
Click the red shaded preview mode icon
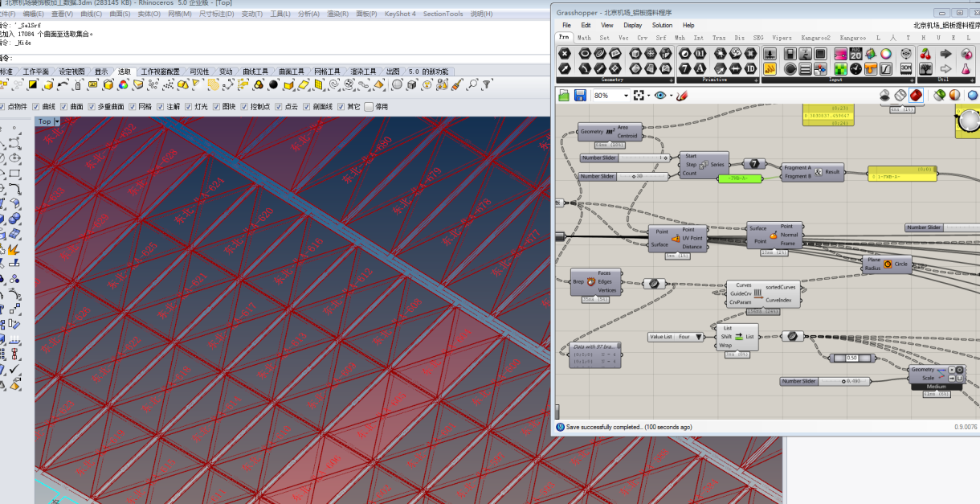[x=916, y=96]
